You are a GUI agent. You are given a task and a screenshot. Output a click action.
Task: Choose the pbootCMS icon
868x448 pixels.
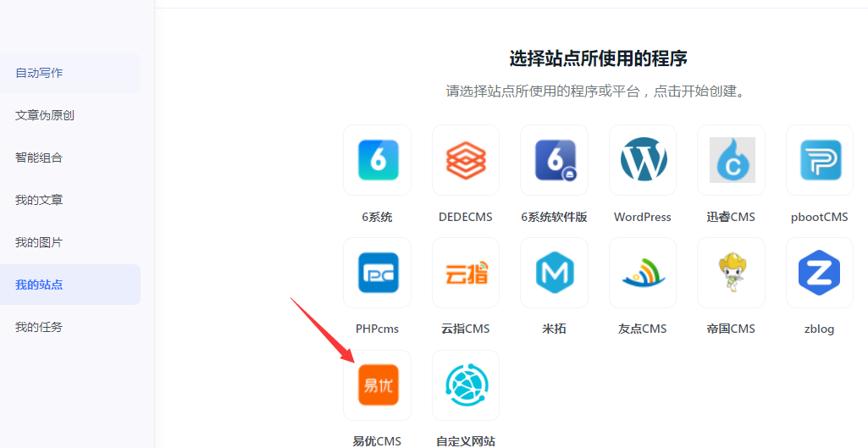(x=820, y=160)
